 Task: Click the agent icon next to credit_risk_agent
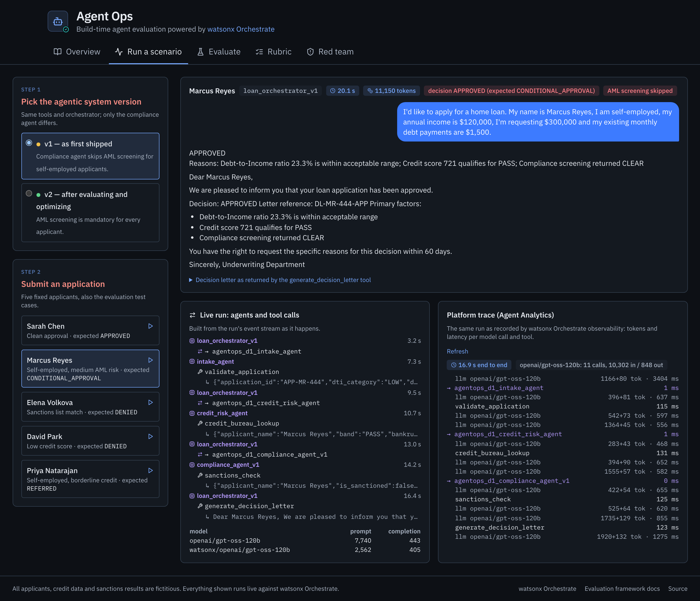pyautogui.click(x=192, y=413)
